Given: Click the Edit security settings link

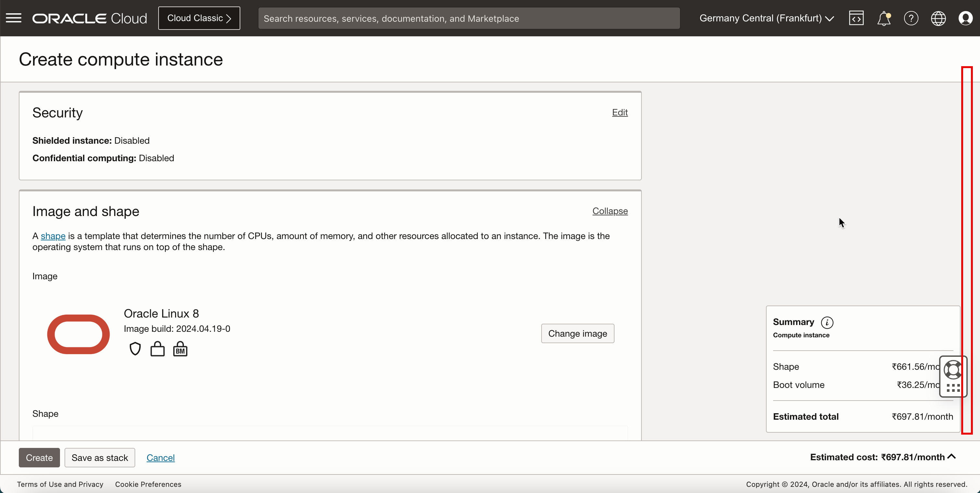Looking at the screenshot, I should click(x=620, y=112).
